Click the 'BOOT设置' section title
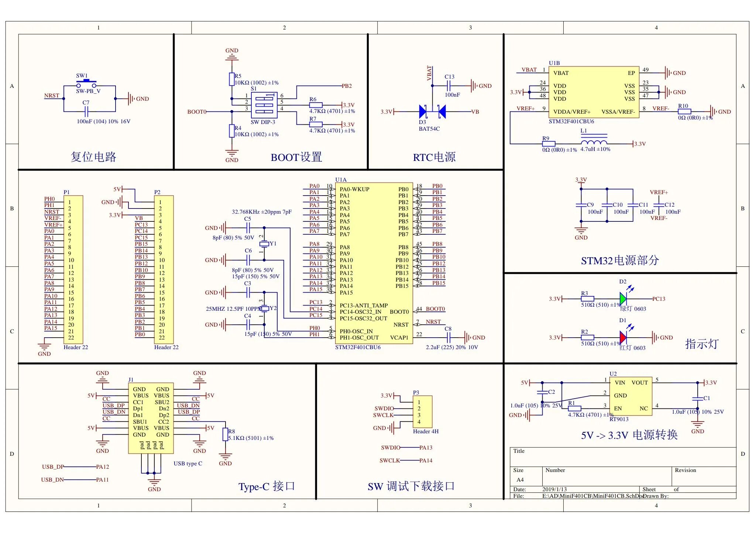Screen dimensions: 756x534 (296, 157)
